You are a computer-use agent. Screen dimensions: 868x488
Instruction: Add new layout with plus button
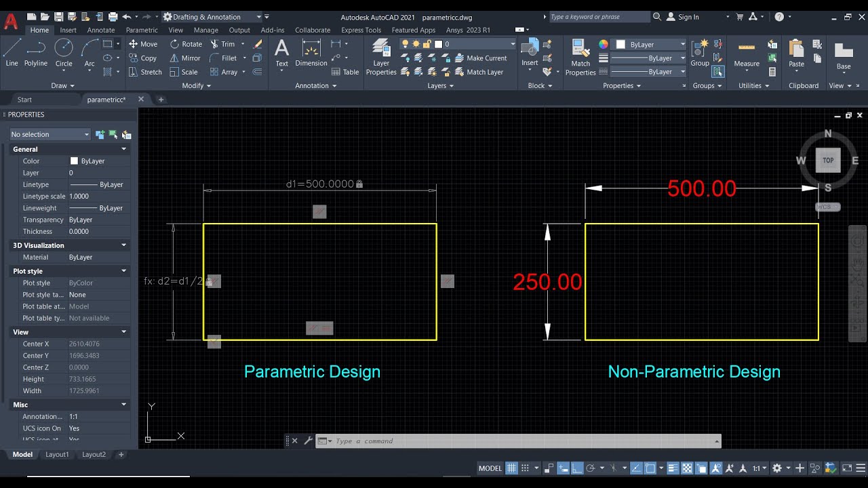click(x=121, y=455)
